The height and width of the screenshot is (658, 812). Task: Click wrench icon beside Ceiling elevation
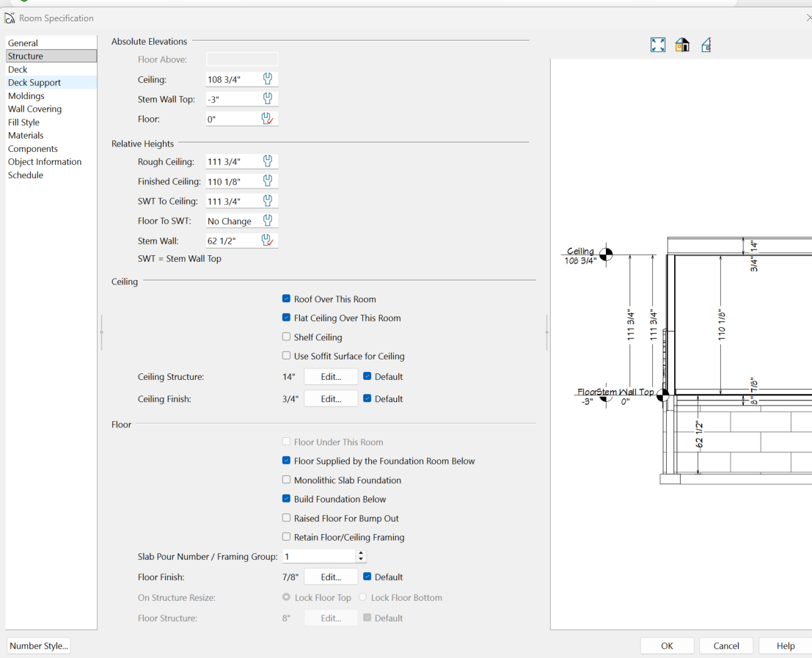tap(268, 79)
